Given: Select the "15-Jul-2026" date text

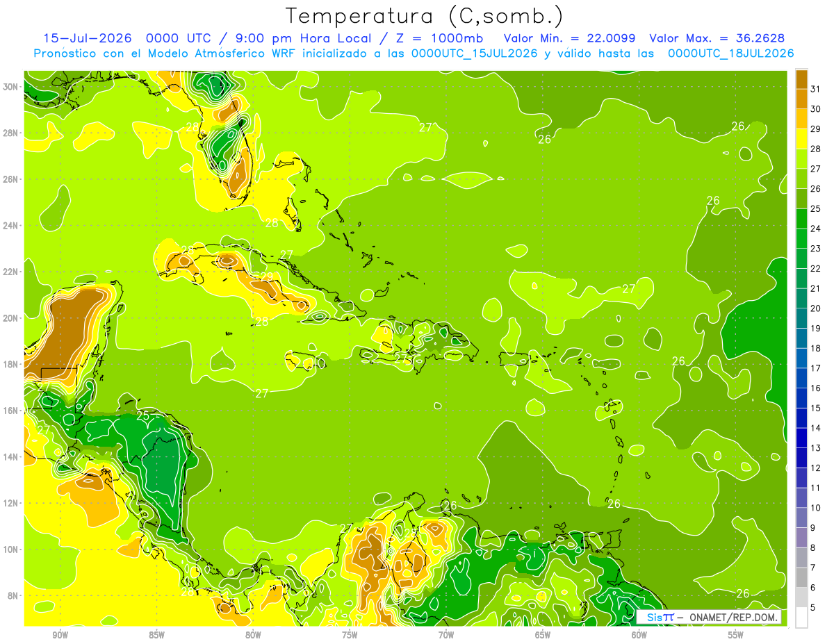Looking at the screenshot, I should (88, 38).
